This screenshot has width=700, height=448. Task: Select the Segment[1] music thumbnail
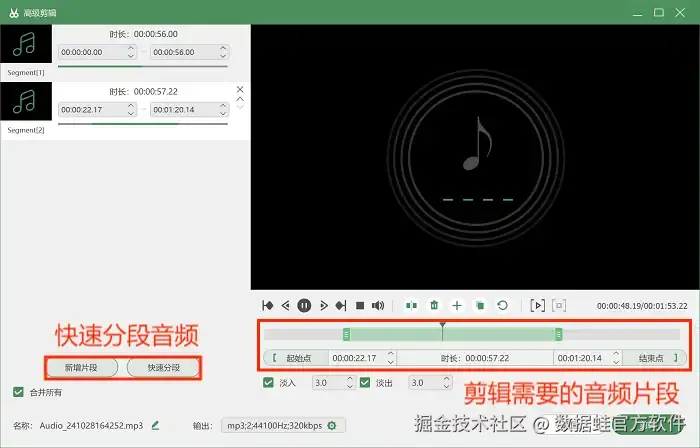click(x=26, y=44)
